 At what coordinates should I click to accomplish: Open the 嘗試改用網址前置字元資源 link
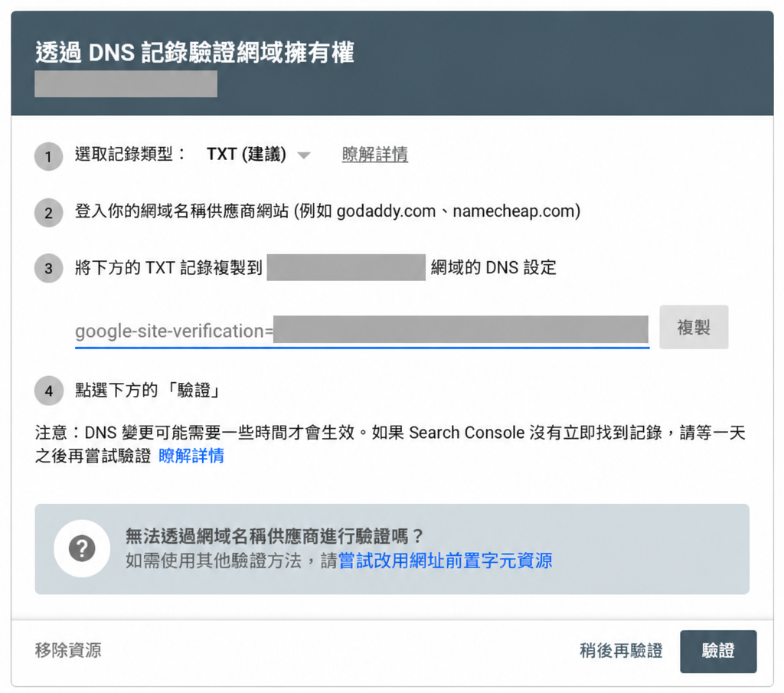click(445, 561)
